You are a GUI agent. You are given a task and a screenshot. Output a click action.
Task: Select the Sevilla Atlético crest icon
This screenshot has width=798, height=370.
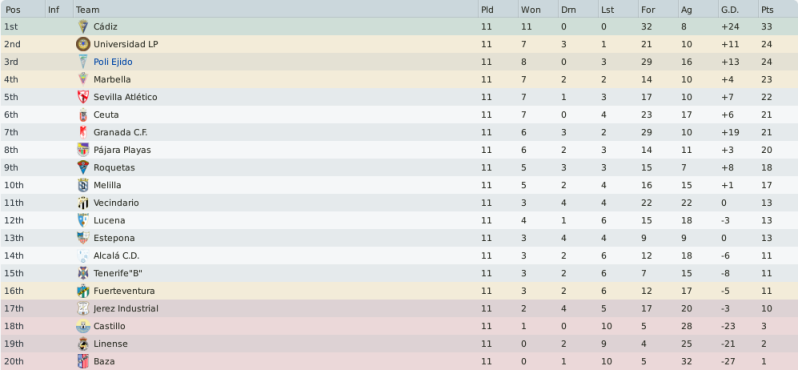tap(83, 97)
